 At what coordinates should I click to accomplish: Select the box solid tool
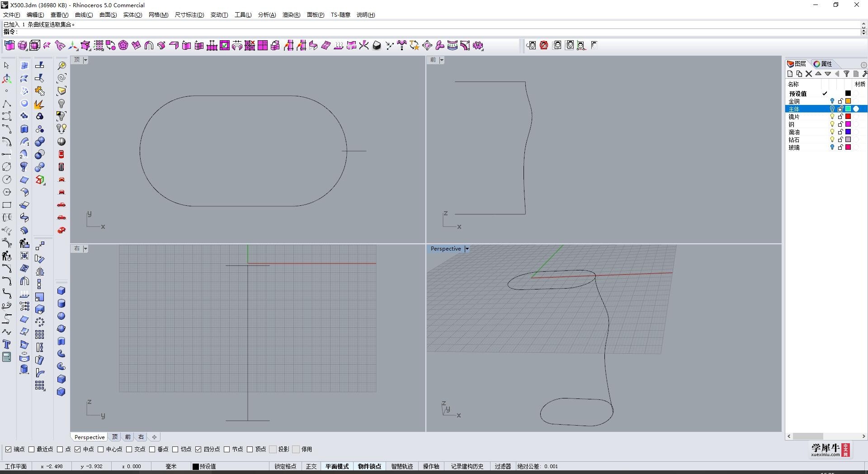61,291
